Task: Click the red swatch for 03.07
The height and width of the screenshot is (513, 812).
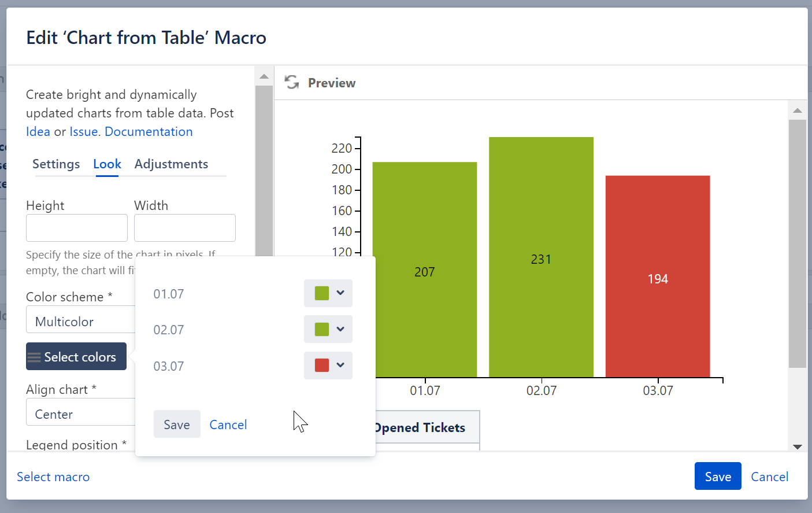Action: click(322, 365)
